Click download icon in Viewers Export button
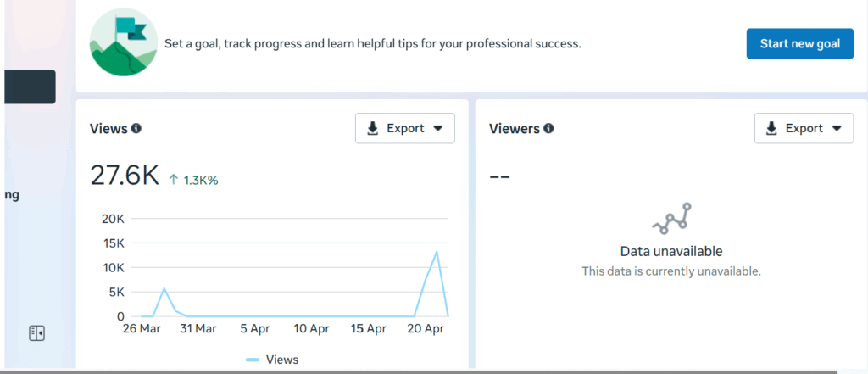This screenshot has height=374, width=868. point(771,129)
